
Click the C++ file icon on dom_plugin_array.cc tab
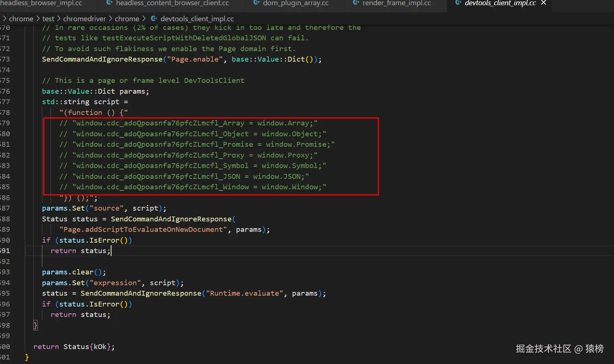pyautogui.click(x=256, y=3)
